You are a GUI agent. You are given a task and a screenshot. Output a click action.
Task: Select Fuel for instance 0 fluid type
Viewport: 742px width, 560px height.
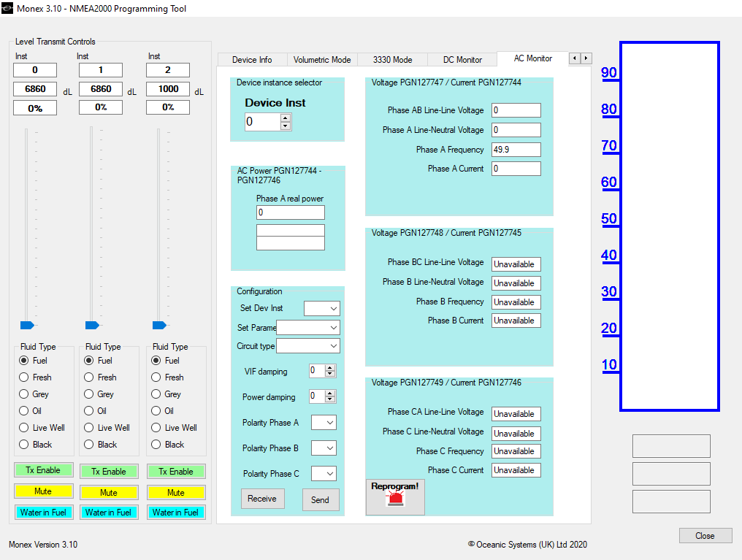tap(23, 361)
